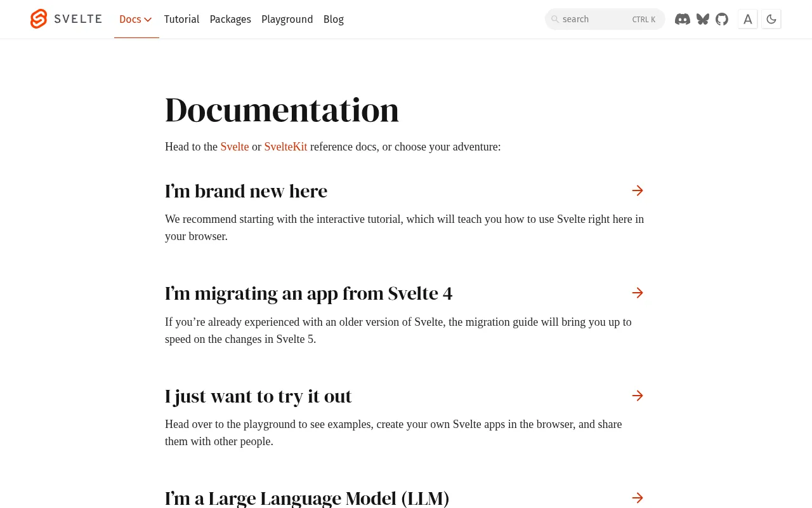Click the Svelte logo icon
812x508 pixels.
pyautogui.click(x=39, y=19)
